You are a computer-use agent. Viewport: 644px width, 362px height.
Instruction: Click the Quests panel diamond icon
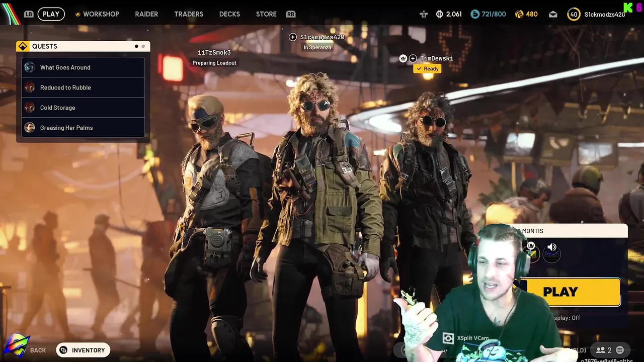(x=23, y=46)
